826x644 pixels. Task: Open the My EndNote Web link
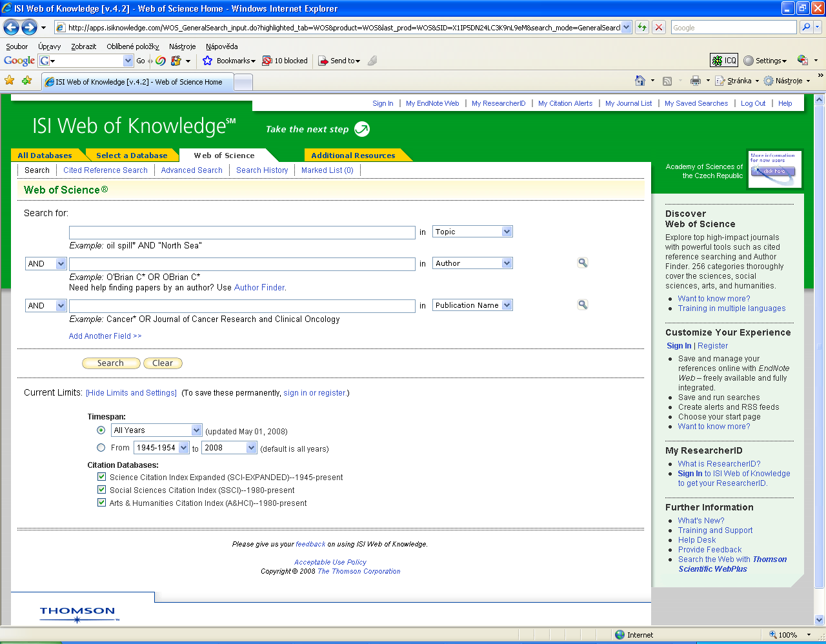[432, 103]
